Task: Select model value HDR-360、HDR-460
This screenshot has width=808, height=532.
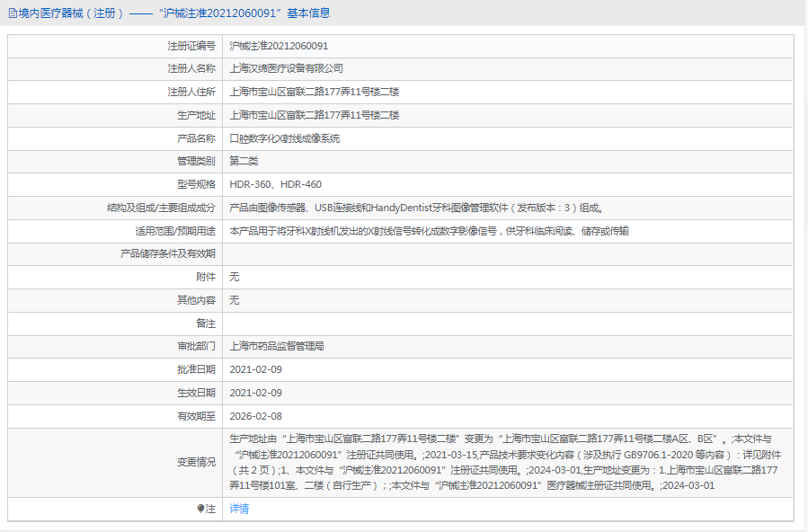Action: 275,184
